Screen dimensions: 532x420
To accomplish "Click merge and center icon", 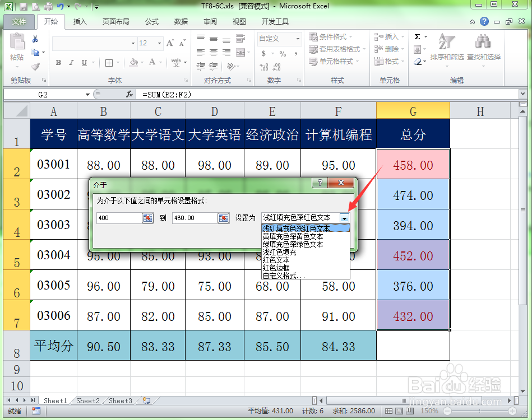I will coord(240,53).
